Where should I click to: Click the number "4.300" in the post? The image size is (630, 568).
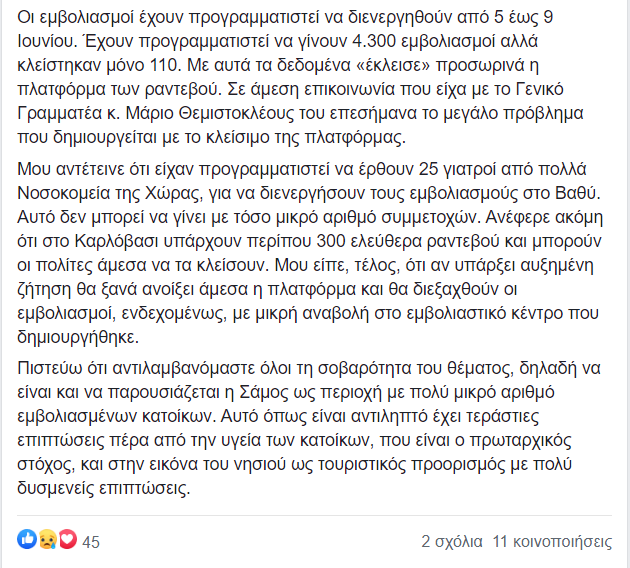tap(374, 41)
